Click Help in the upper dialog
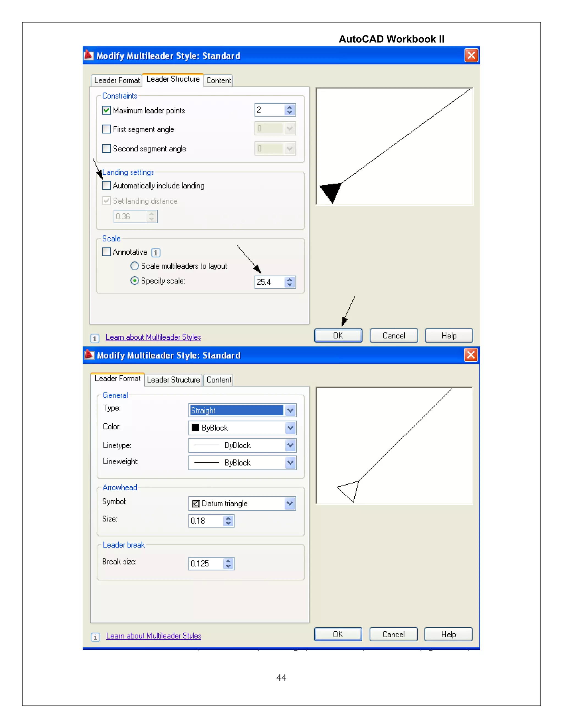The height and width of the screenshot is (728, 563). [449, 335]
